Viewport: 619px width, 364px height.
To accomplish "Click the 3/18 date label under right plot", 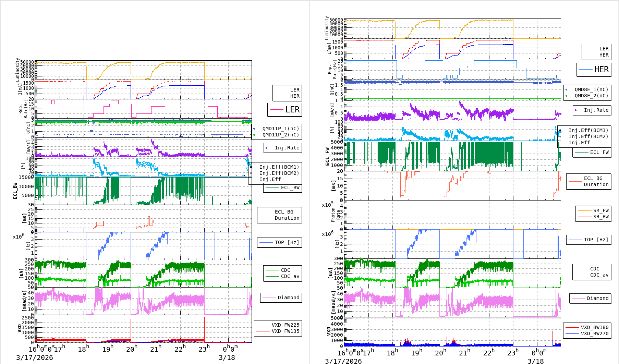I will [535, 361].
